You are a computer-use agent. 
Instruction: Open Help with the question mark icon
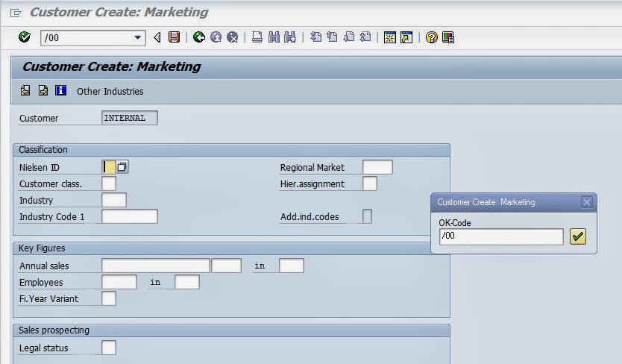(432, 37)
